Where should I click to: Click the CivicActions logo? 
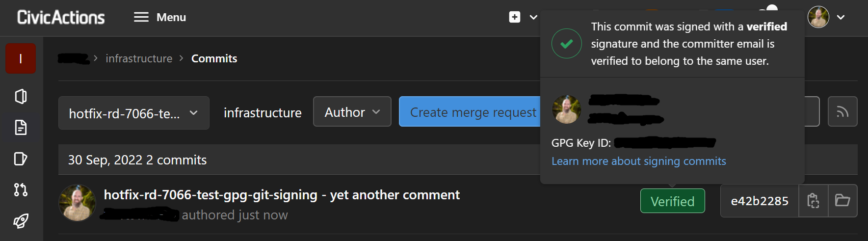point(61,17)
